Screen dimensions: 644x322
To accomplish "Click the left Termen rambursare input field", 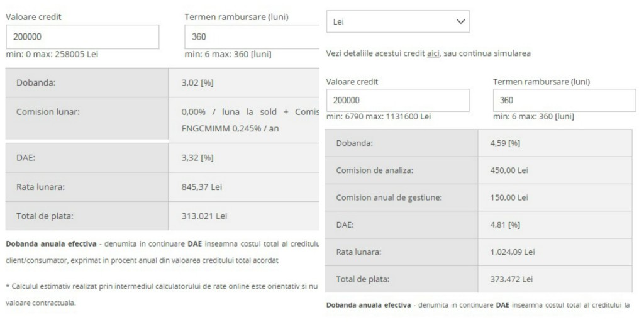I will pyautogui.click(x=252, y=37).
